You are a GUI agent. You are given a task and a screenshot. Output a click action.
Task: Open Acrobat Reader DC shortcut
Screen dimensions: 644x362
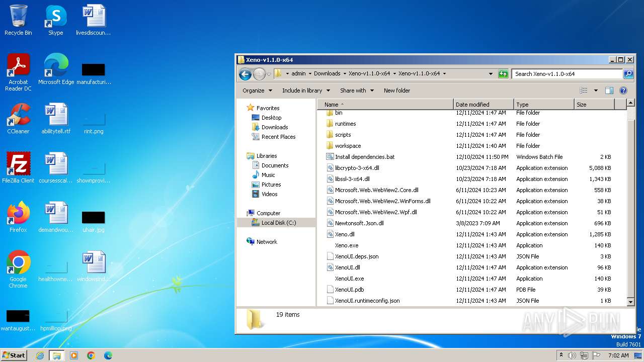click(18, 72)
